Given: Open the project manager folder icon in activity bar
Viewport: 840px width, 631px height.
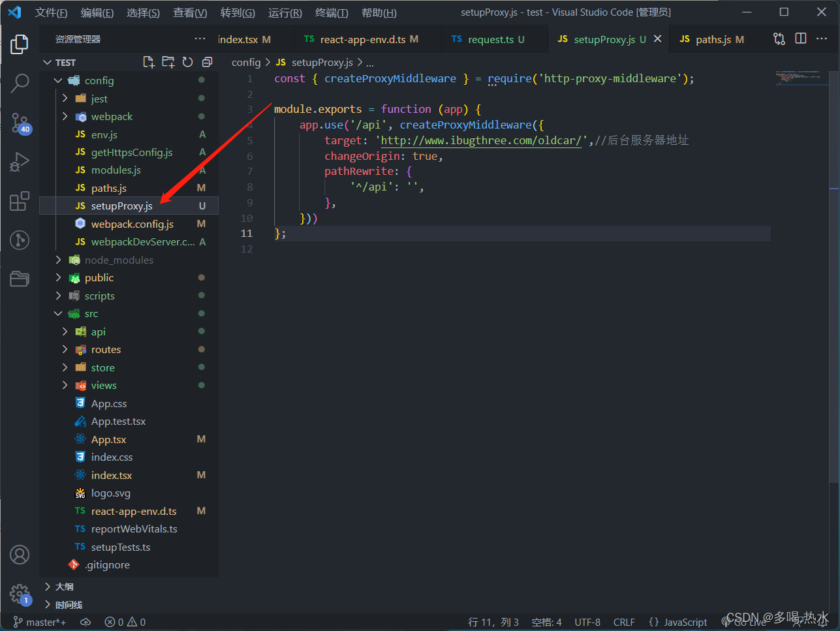Looking at the screenshot, I should (x=20, y=279).
